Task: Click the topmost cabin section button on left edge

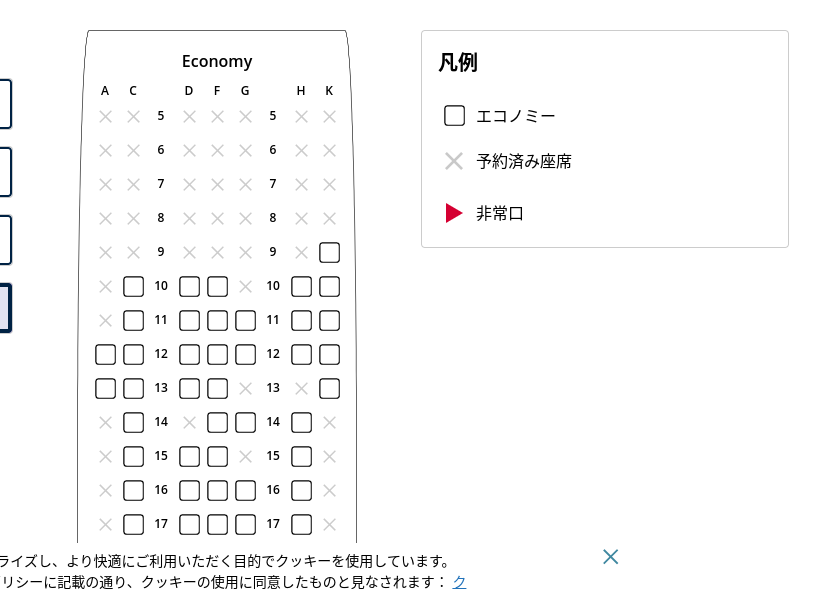Action: 3,103
